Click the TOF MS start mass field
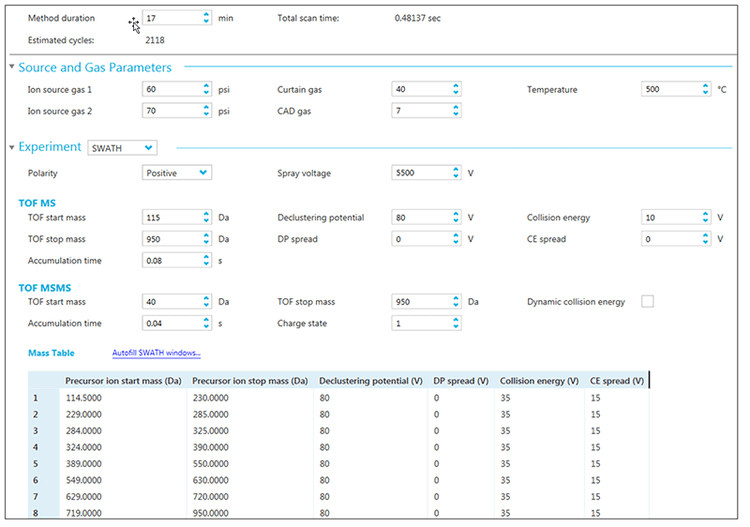 pos(170,217)
